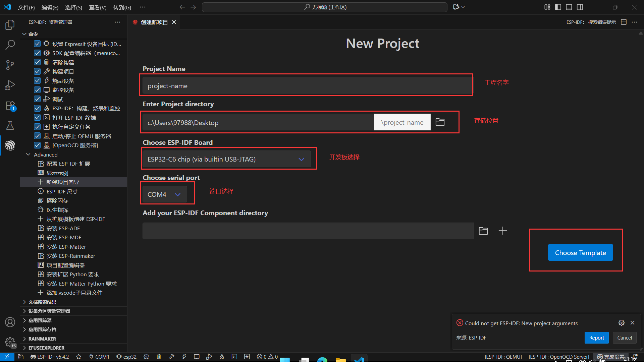This screenshot has width=644, height=362.
Task: Click the current folder icon in status bar
Action: point(21,357)
